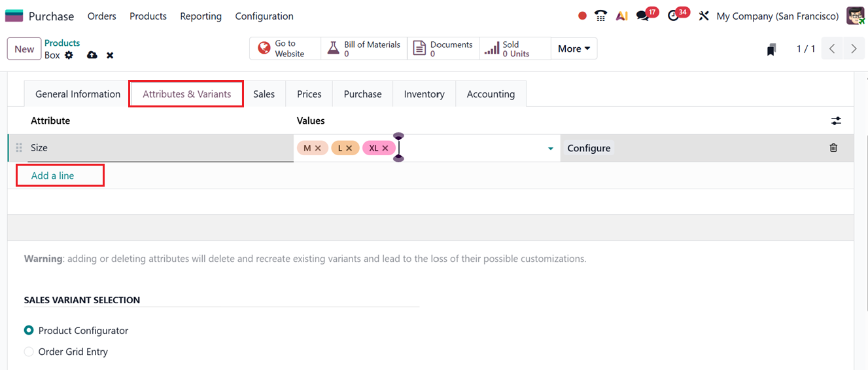Open the Orders menu
This screenshot has height=370, width=868.
click(102, 16)
